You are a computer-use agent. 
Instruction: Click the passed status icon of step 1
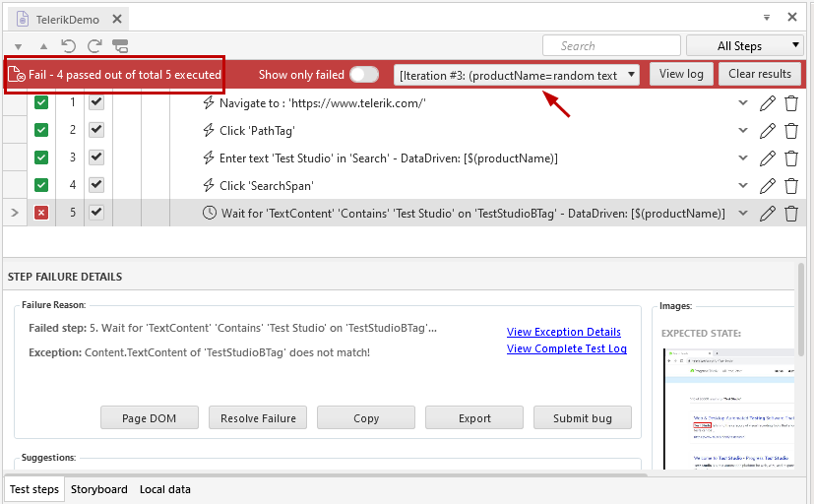tap(41, 102)
